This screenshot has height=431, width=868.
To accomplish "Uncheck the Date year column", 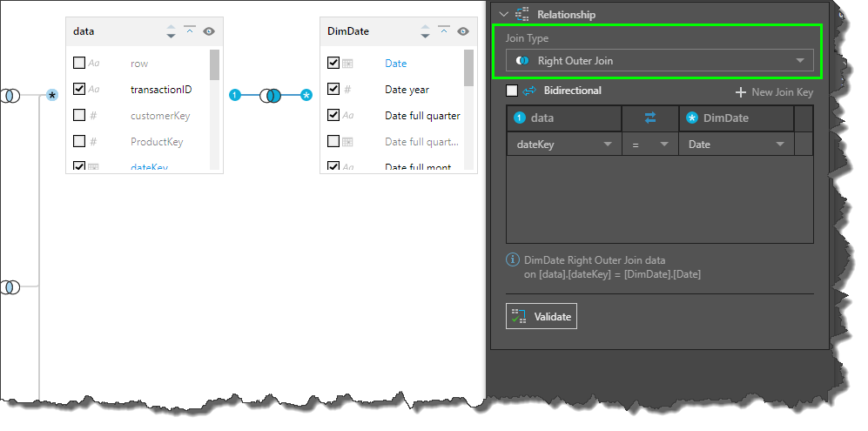I will coord(333,89).
